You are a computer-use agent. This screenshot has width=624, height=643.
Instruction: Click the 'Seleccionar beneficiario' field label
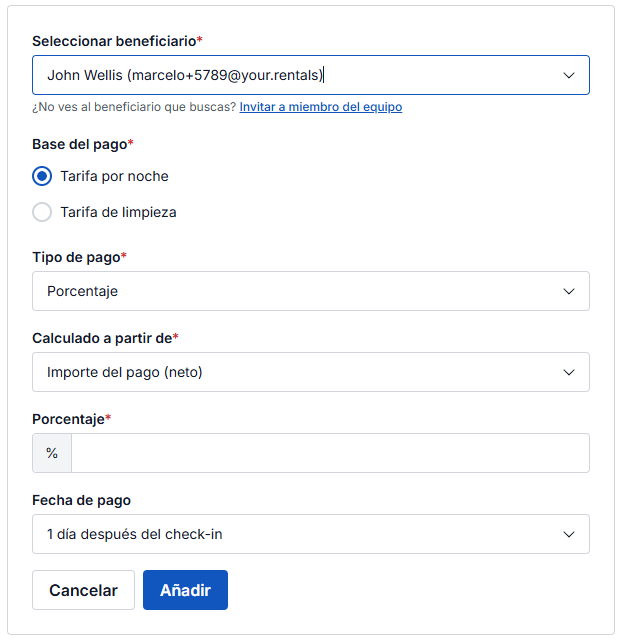(x=114, y=41)
